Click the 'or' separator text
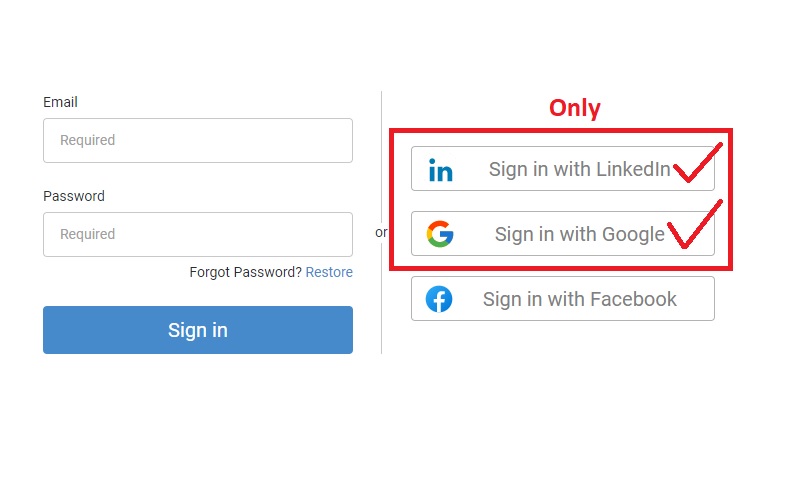Screen dimensions: 789x483 (381, 232)
